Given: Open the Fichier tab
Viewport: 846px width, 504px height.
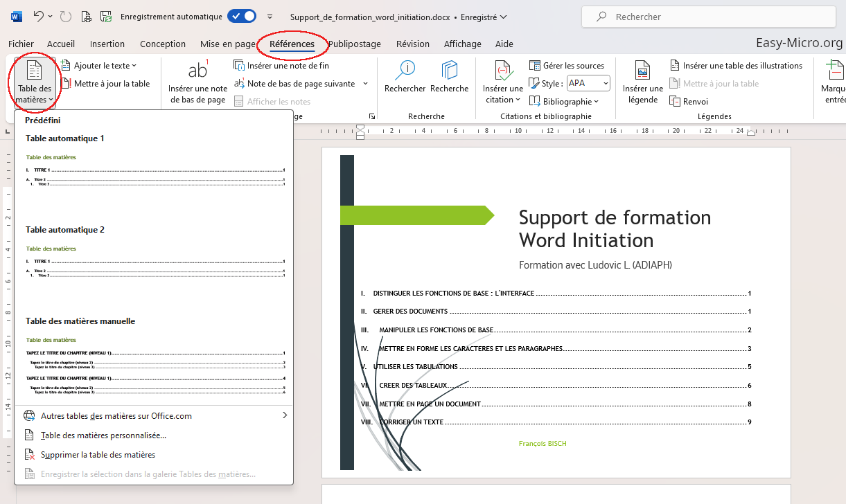Looking at the screenshot, I should coord(21,44).
